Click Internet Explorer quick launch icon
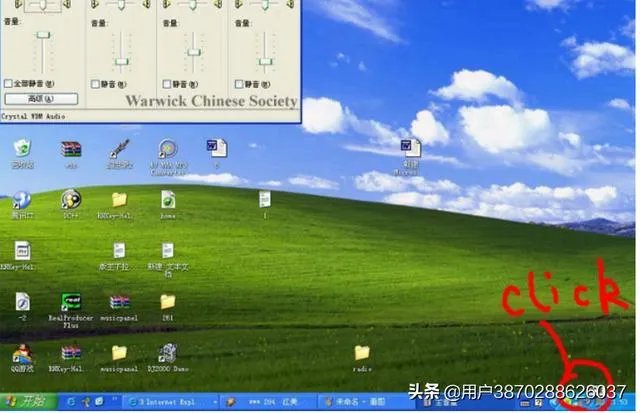The height and width of the screenshot is (413, 640). tap(71, 402)
